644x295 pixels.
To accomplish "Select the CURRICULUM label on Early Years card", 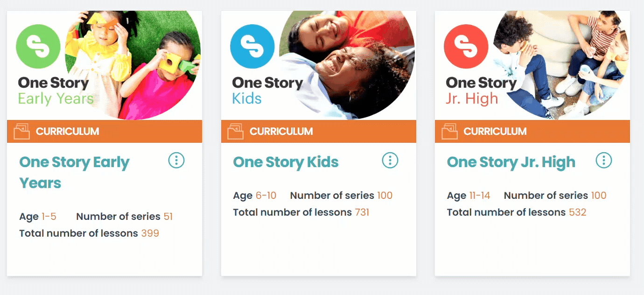I will 68,131.
